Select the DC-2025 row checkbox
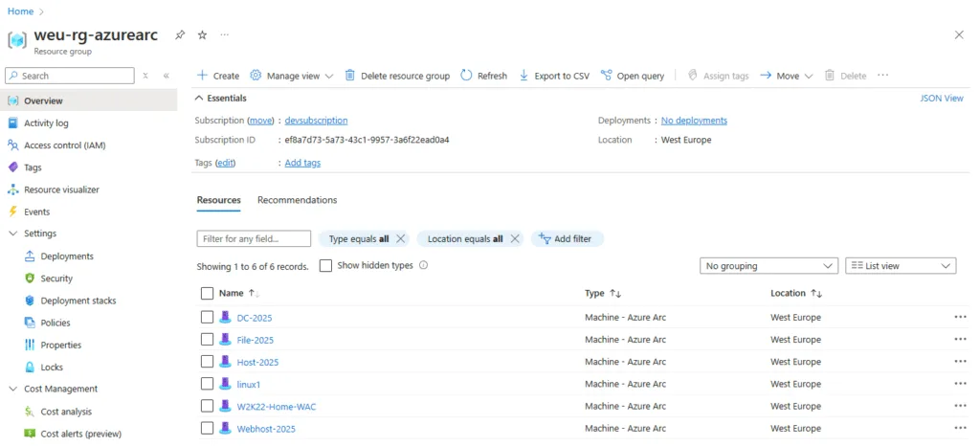 pos(207,318)
